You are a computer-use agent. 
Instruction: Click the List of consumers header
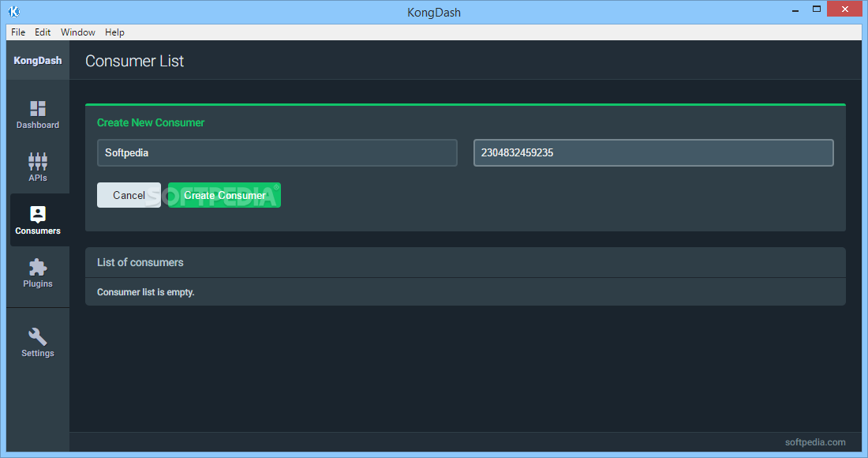140,262
